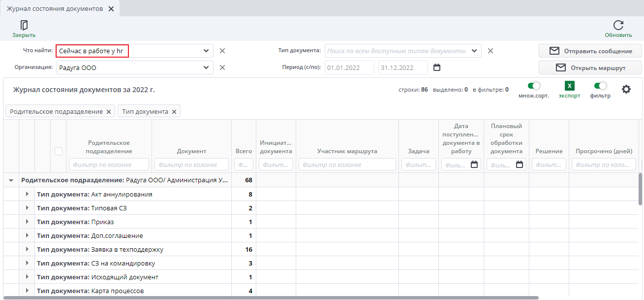Open the 'Что найти' dropdown

click(x=206, y=51)
